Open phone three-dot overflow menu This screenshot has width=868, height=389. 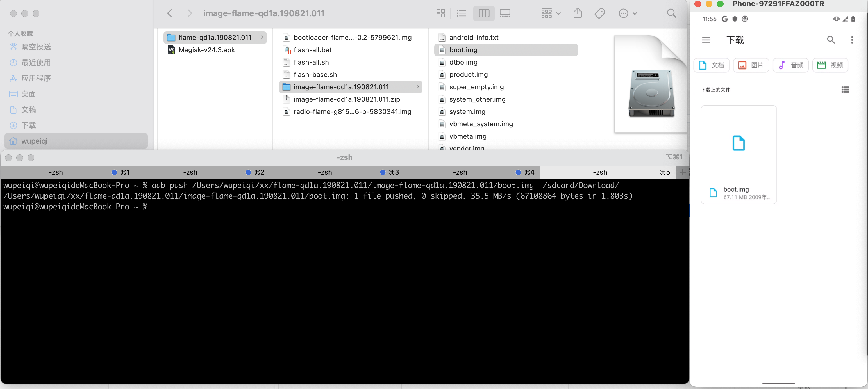click(x=852, y=40)
